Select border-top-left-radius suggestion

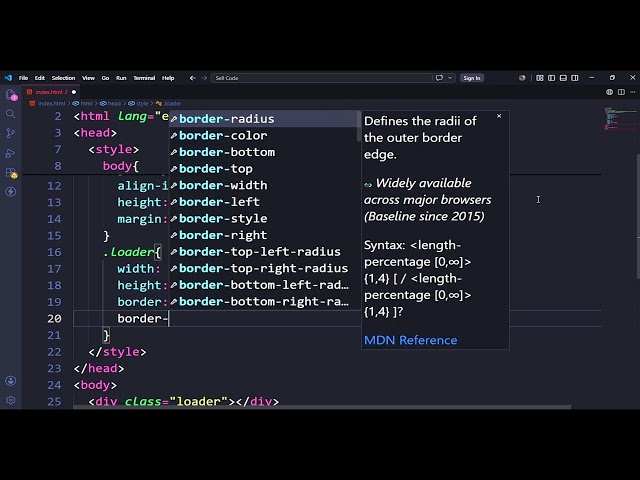click(x=263, y=252)
